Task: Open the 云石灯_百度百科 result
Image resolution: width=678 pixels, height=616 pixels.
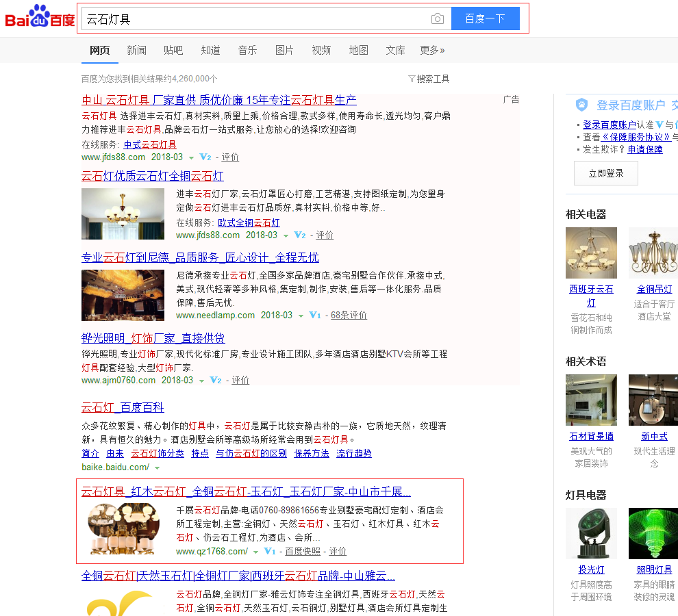Action: tap(123, 408)
